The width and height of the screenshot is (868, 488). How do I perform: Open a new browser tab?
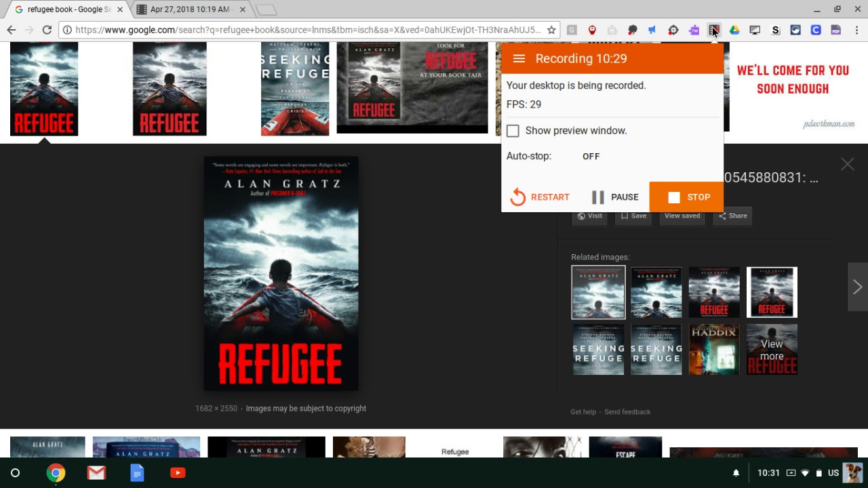tap(266, 9)
